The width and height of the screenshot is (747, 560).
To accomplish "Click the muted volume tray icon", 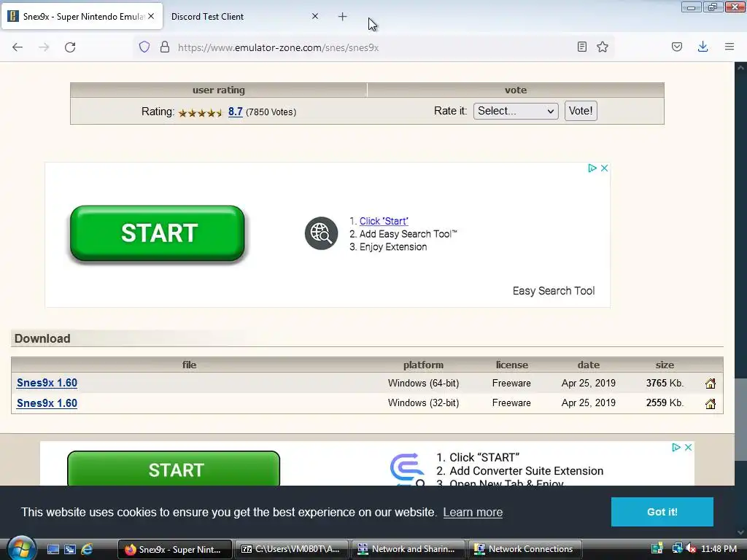I will tap(692, 549).
